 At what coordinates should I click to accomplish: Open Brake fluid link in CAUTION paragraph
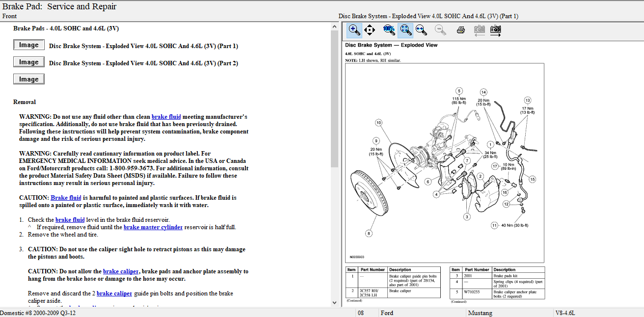point(66,198)
